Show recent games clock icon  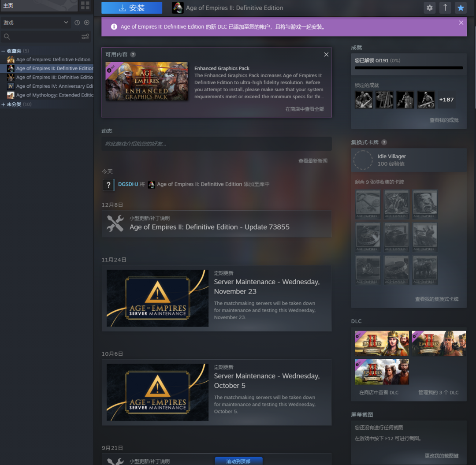pos(77,22)
